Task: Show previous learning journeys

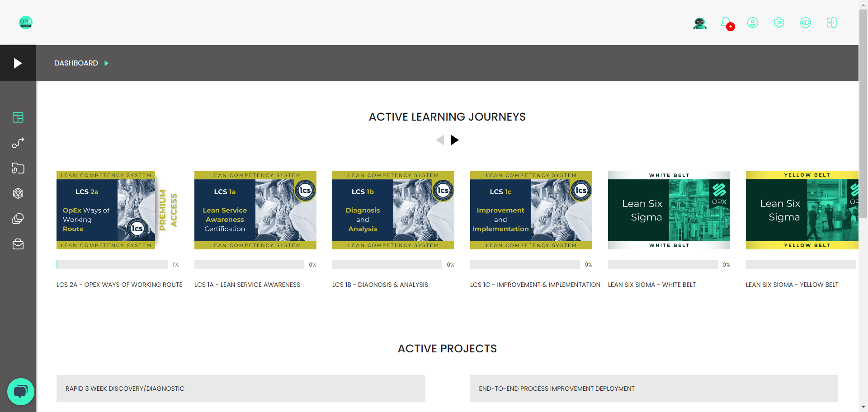Action: tap(440, 140)
